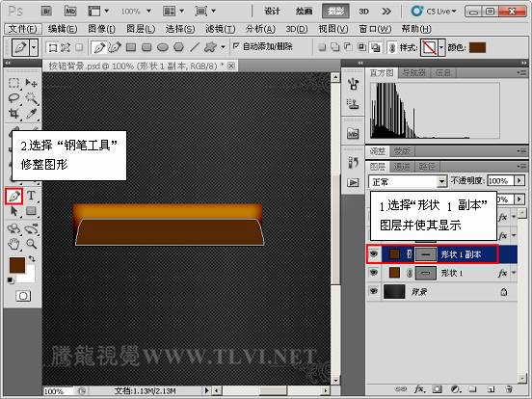Switch to the 绘画 workspace

(x=304, y=12)
